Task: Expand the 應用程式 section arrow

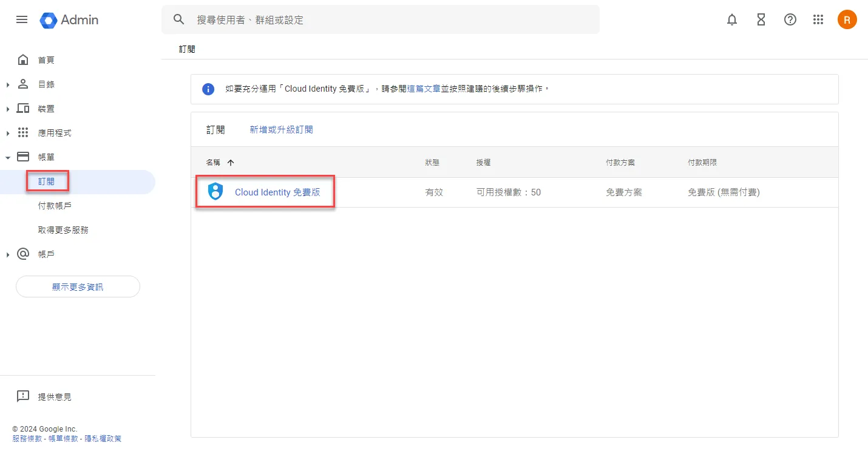Action: pyautogui.click(x=8, y=133)
